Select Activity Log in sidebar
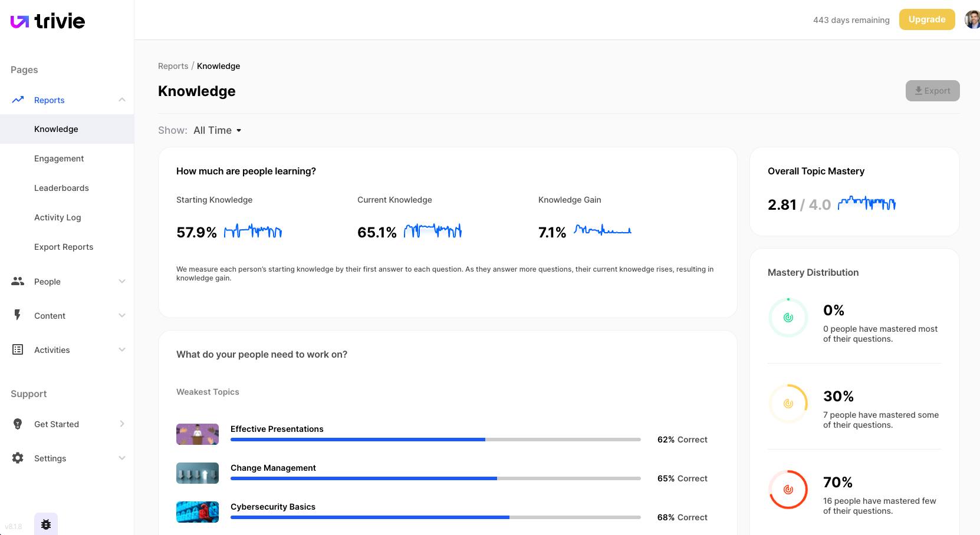Image resolution: width=980 pixels, height=535 pixels. [58, 217]
